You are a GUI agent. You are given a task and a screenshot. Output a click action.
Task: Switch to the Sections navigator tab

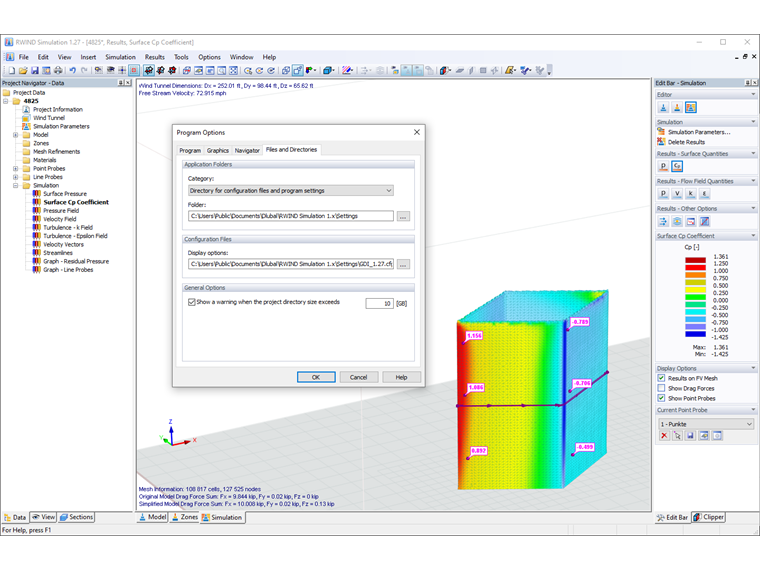[76, 517]
